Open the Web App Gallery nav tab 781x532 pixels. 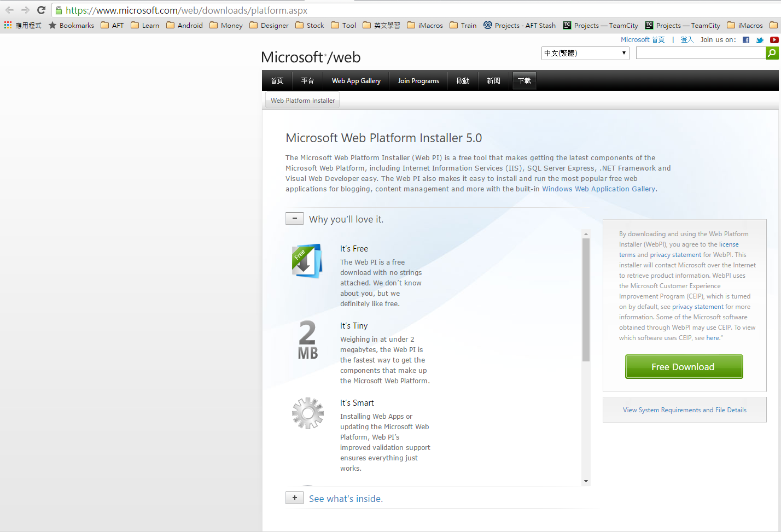(356, 80)
